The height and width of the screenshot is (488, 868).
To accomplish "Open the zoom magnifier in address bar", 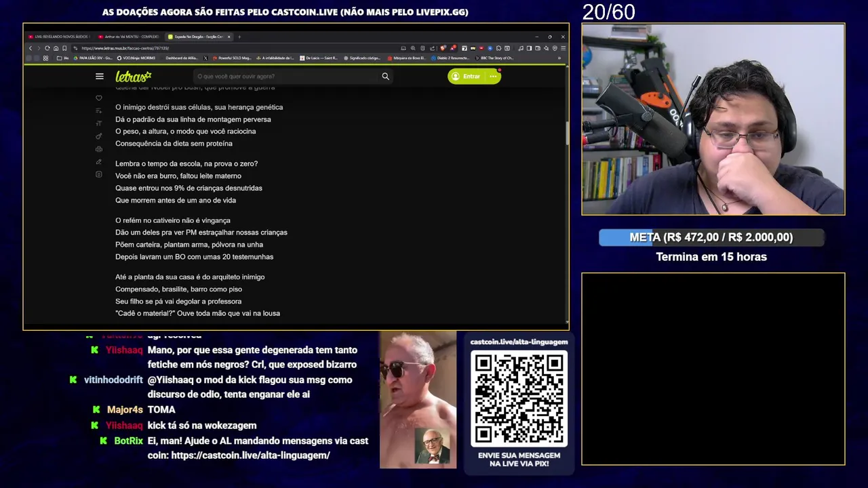I will (413, 48).
